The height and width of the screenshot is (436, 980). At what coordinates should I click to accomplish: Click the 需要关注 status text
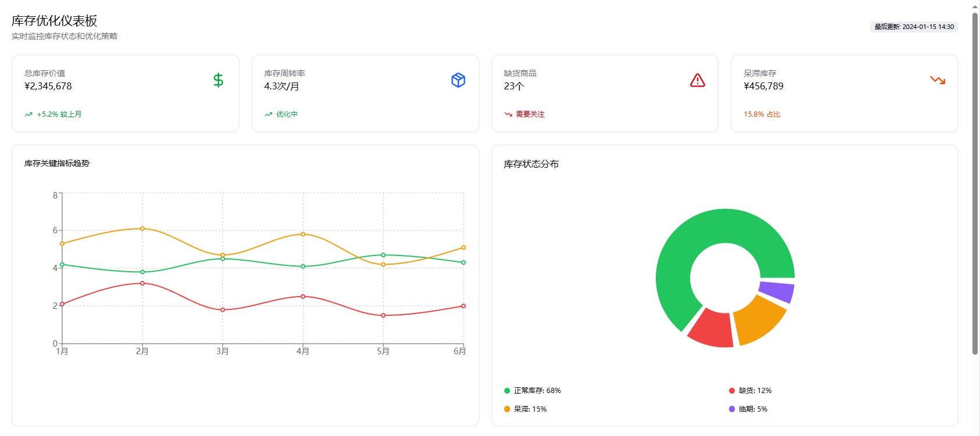point(530,114)
